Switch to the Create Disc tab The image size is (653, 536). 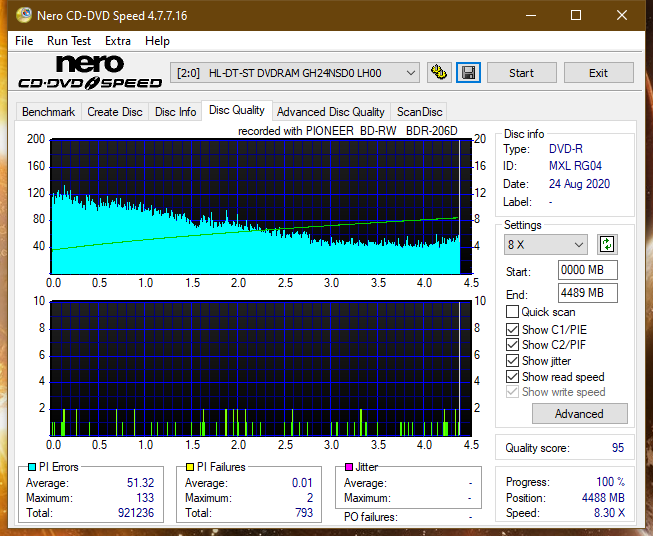click(x=115, y=112)
